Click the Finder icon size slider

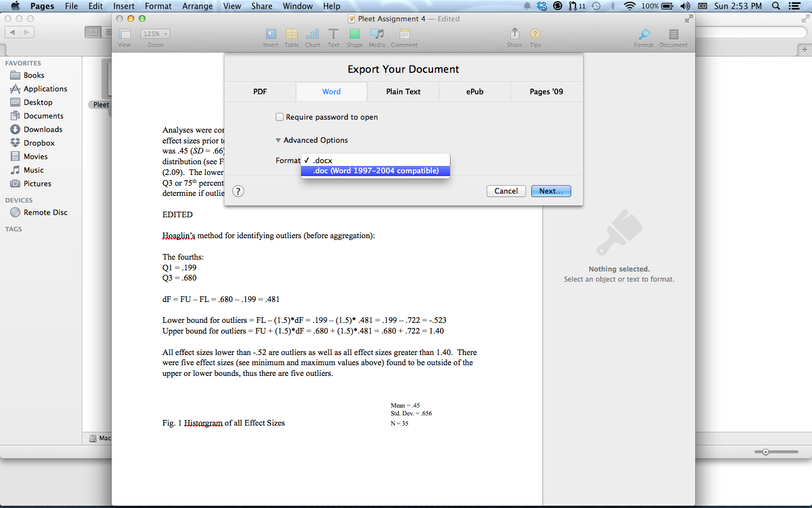click(x=766, y=452)
